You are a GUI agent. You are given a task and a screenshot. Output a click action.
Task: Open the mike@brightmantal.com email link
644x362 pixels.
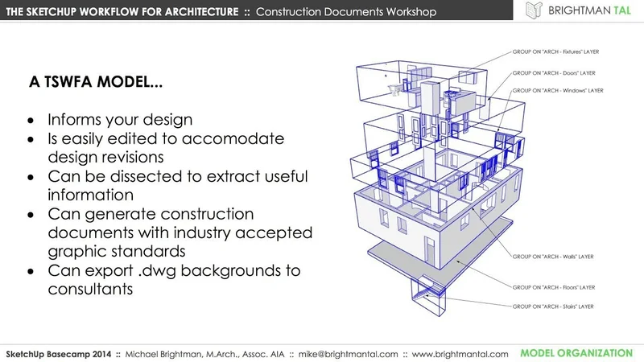coord(348,354)
